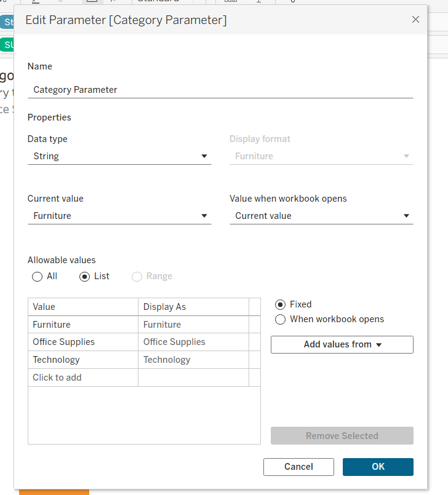The height and width of the screenshot is (495, 448).
Task: Expand the Current value dropdown
Action: coord(119,216)
